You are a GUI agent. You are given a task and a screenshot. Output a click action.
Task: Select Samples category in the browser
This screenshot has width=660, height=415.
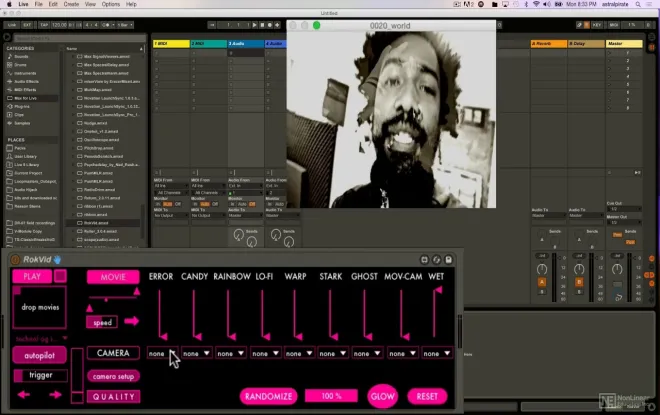(22, 123)
